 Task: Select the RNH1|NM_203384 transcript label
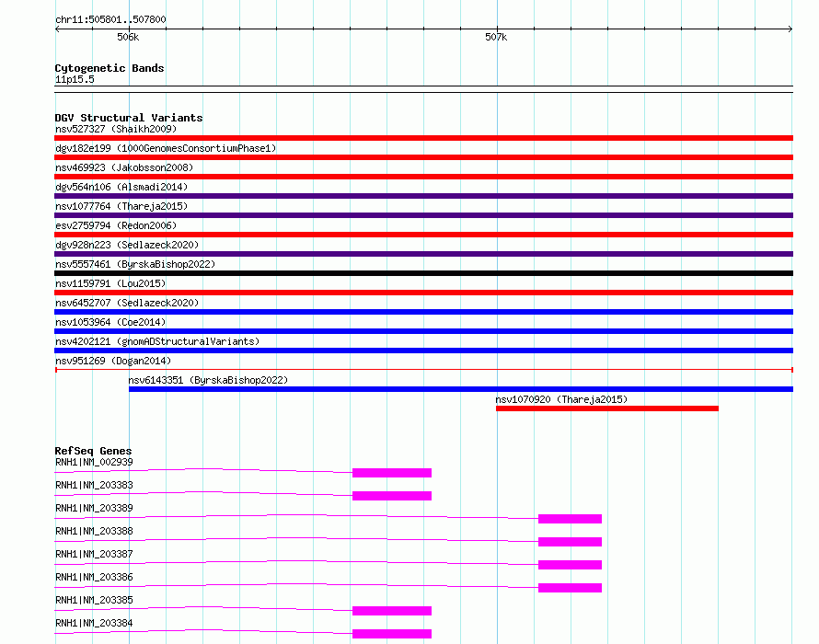[94, 623]
